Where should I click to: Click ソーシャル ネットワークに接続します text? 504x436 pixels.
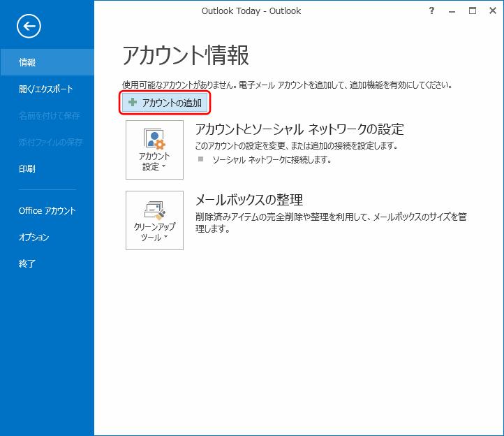tap(272, 159)
